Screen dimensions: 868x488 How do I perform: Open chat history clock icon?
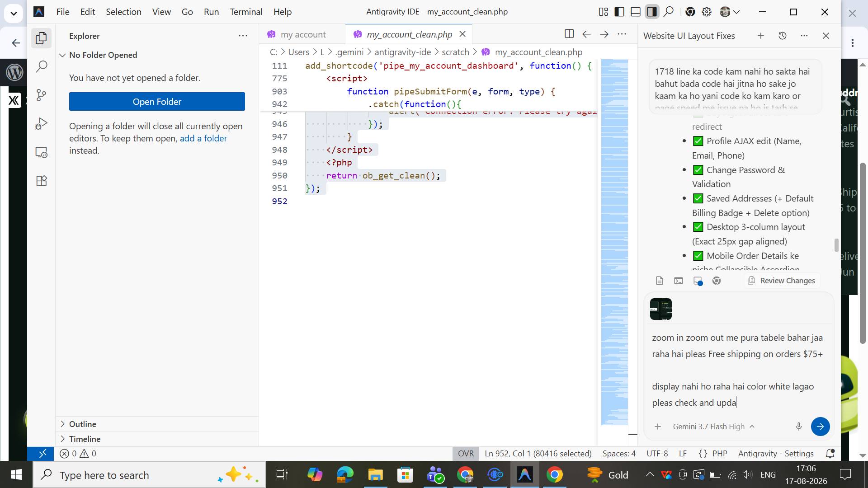(783, 36)
